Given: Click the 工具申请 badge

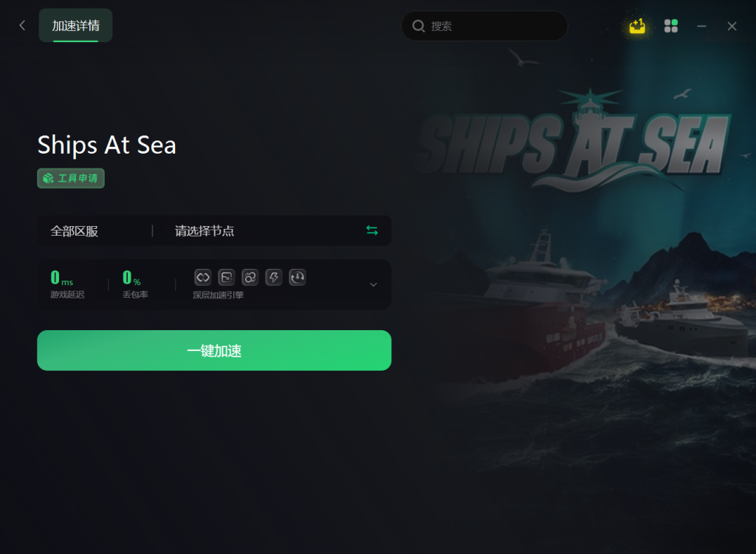Looking at the screenshot, I should point(71,178).
